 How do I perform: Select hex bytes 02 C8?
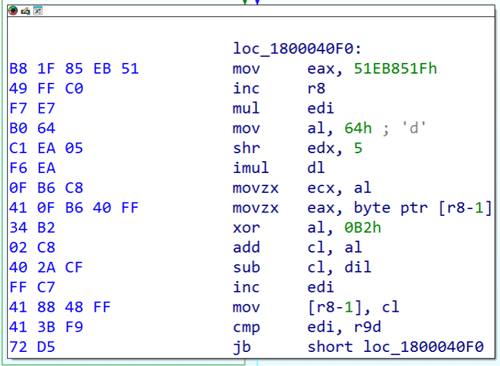(x=32, y=248)
